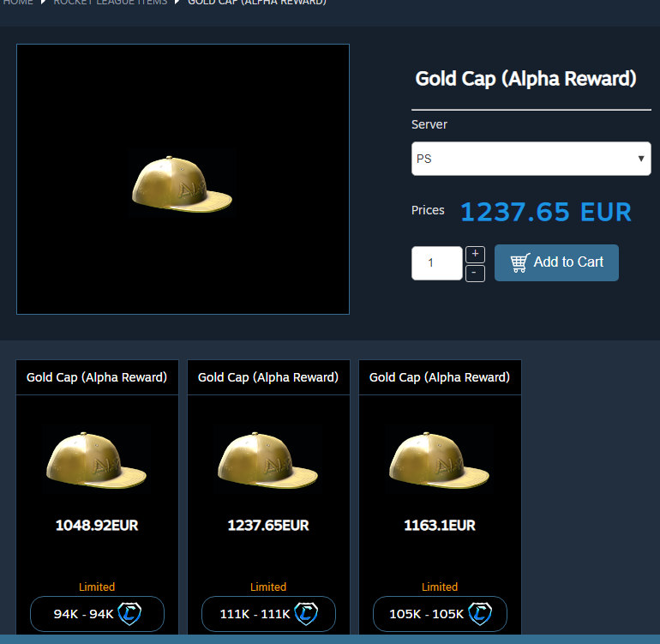Click the dropdown arrow of the Server selector
Image resolution: width=660 pixels, height=644 pixels.
tap(641, 159)
